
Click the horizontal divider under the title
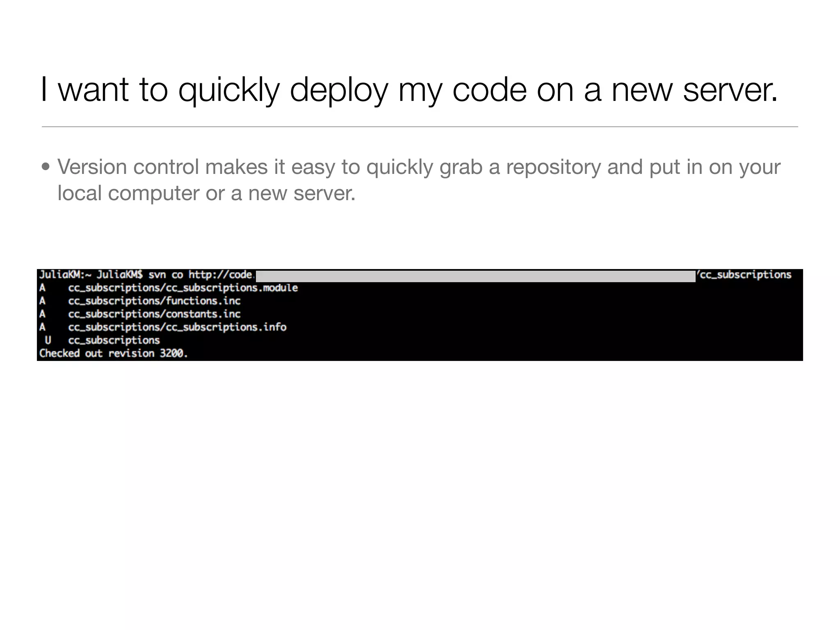[420, 127]
